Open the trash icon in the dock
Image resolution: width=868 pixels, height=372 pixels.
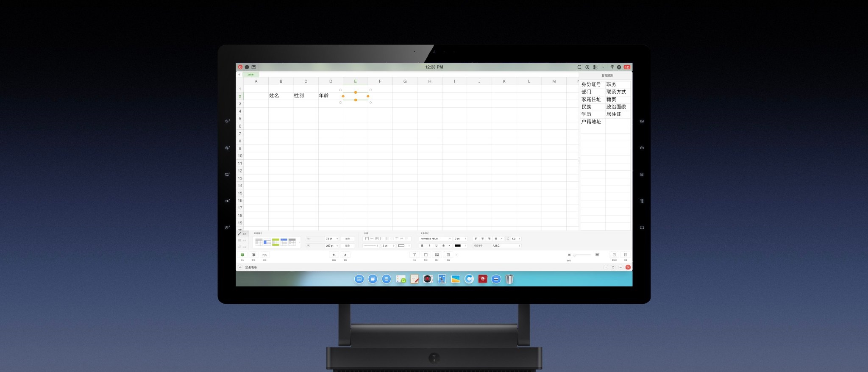point(509,279)
